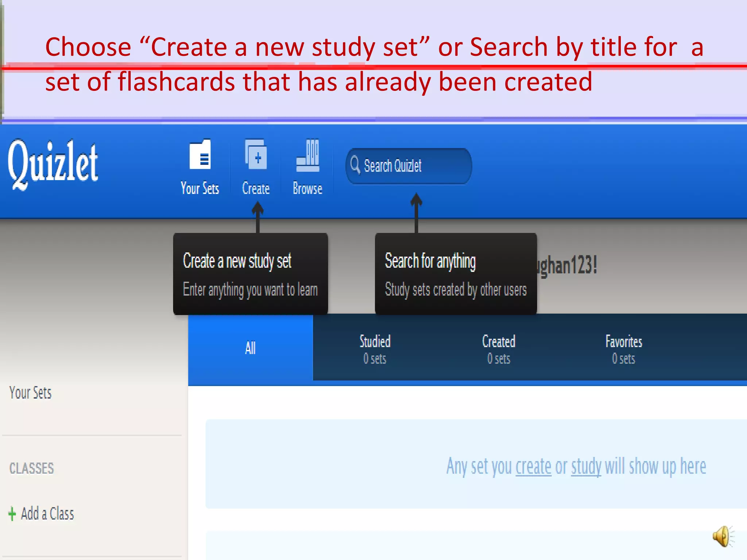Image resolution: width=747 pixels, height=560 pixels.
Task: Select Your Sets in the left sidebar
Action: pos(30,393)
